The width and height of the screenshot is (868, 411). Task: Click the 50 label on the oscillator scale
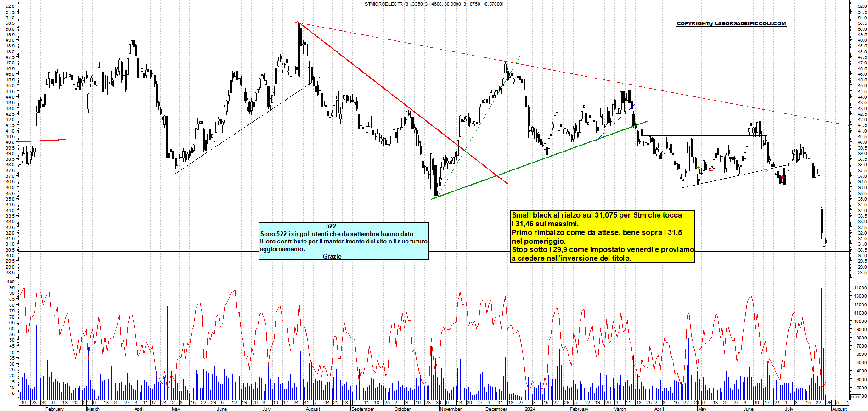pyautogui.click(x=12, y=340)
